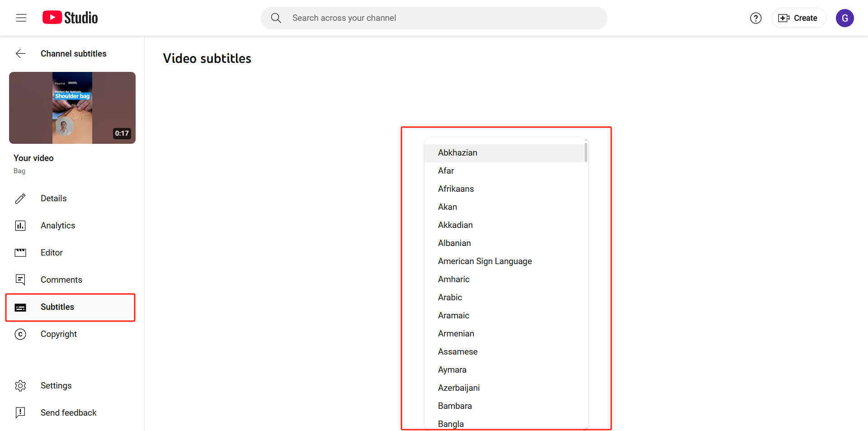Select the Details pencil icon

tap(20, 198)
